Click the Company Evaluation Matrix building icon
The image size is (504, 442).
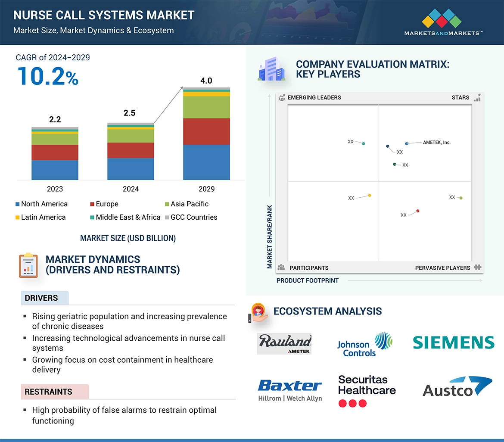[272, 69]
